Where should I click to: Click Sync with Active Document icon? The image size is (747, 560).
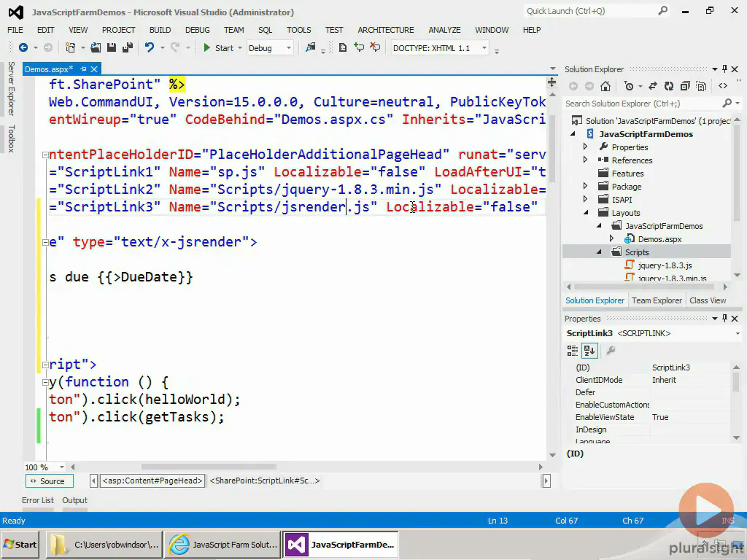click(653, 86)
